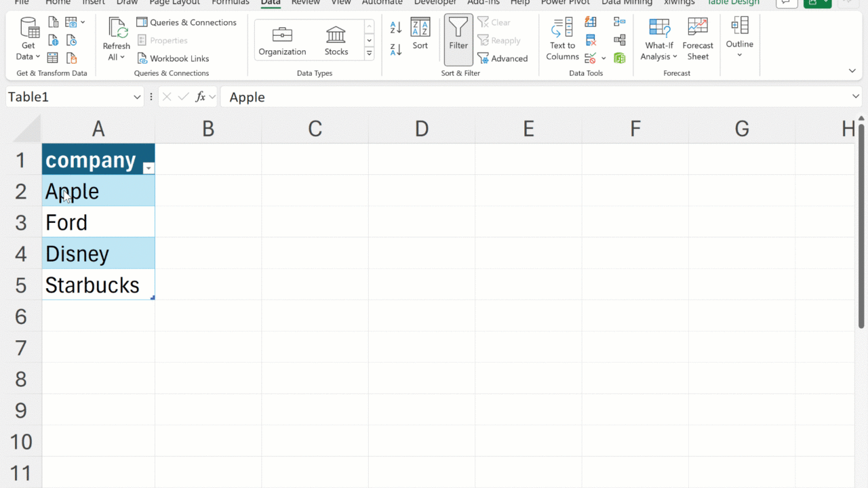Open the Table Design tab
This screenshot has height=488, width=868.
point(733,3)
